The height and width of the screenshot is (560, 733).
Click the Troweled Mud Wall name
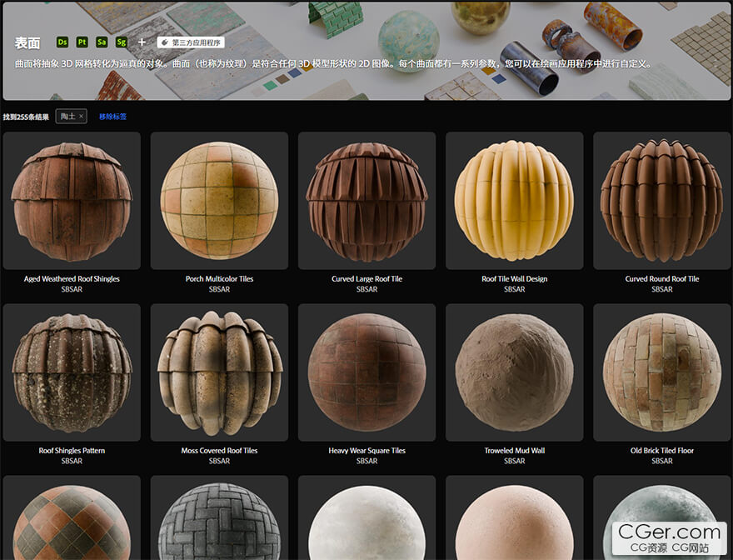[514, 451]
